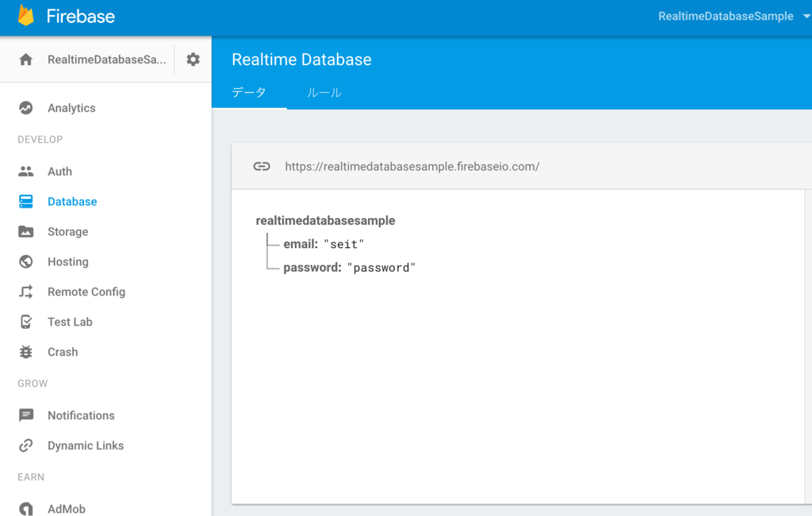Click the Test Lab device icon
This screenshot has width=812, height=516.
point(26,321)
